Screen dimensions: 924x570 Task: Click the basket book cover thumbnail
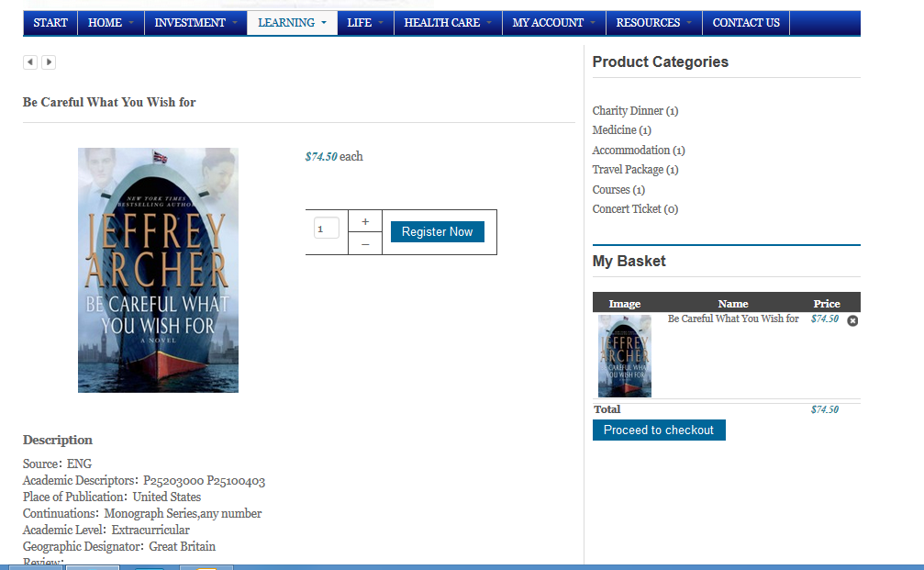coord(625,356)
